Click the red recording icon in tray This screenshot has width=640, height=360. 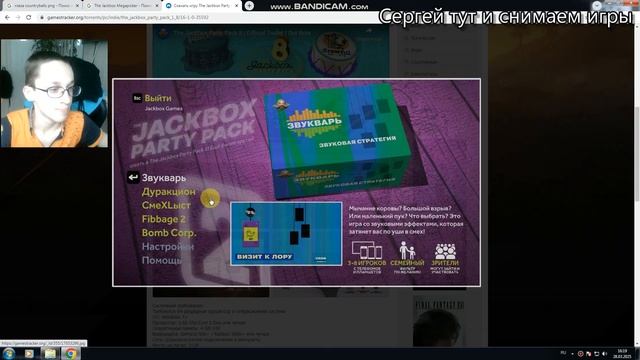(580, 353)
